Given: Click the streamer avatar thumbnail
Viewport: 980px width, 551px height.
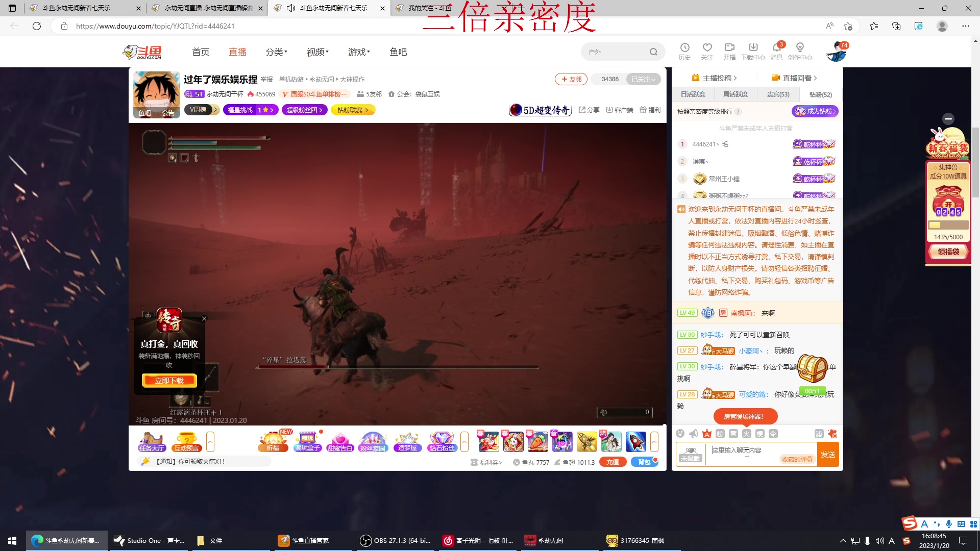Looking at the screenshot, I should pos(156,94).
